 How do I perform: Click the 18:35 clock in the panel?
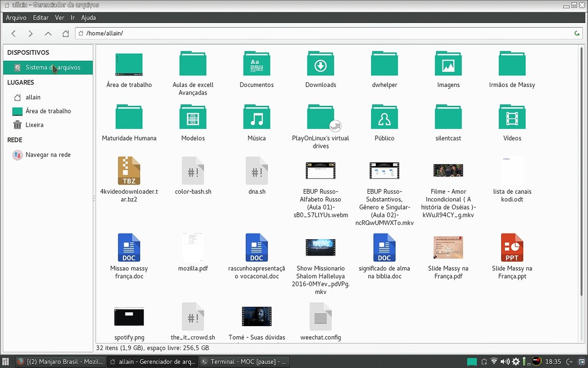(553, 362)
